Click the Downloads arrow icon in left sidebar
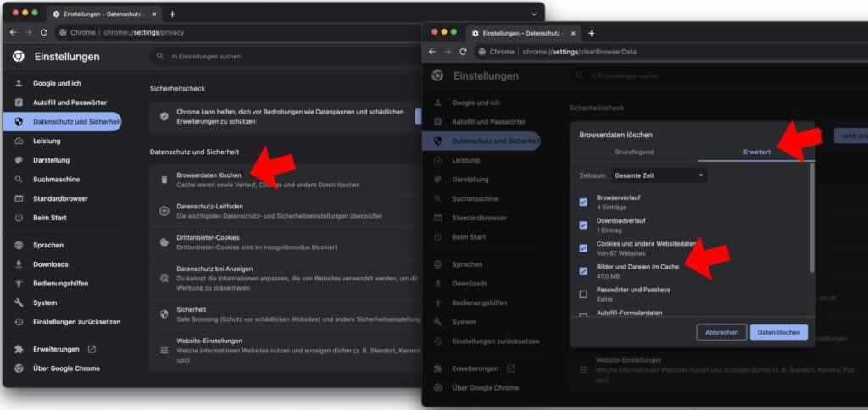 click(x=19, y=264)
